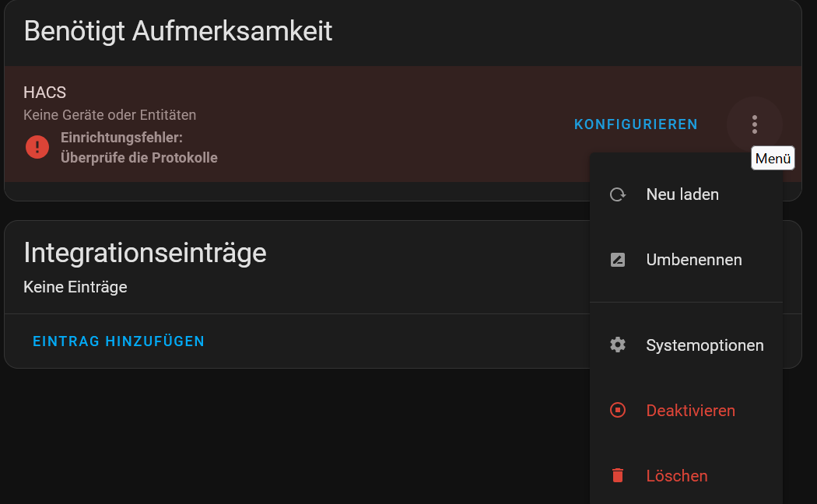
Task: Click the Benötigt Aufmerksamkeit heading
Action: point(178,31)
